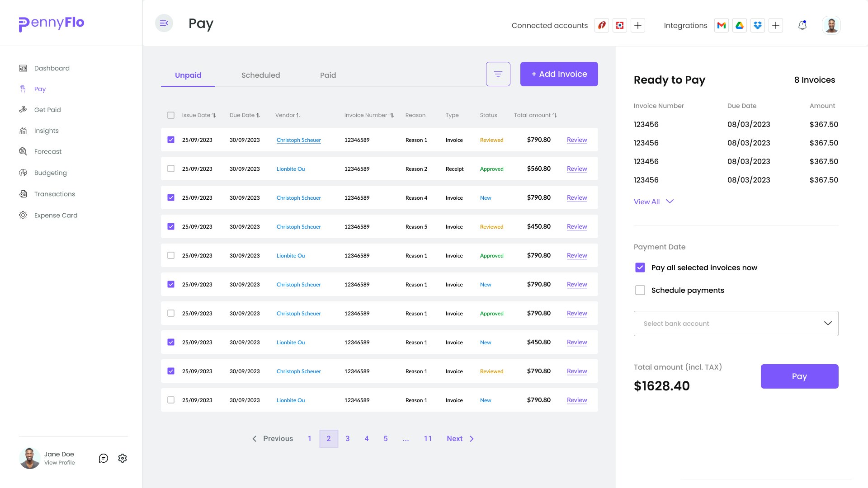Open chat messages icon near Jane Doe

tap(104, 458)
